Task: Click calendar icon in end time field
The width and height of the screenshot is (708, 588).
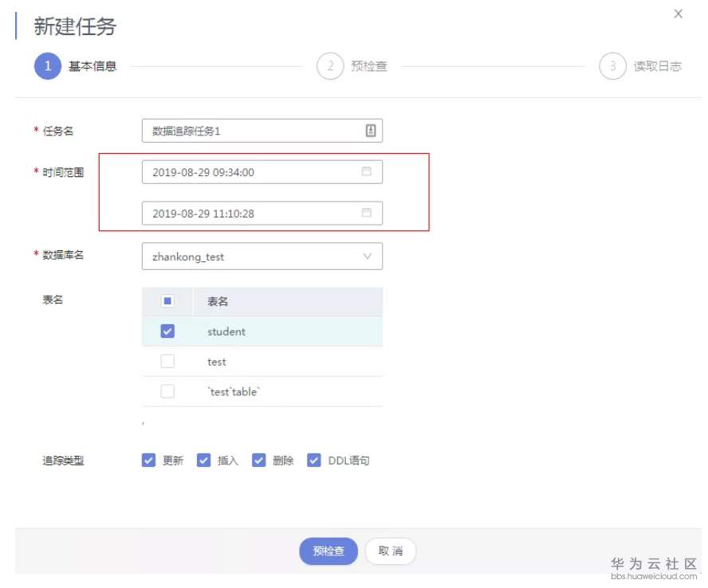Action: tap(367, 213)
